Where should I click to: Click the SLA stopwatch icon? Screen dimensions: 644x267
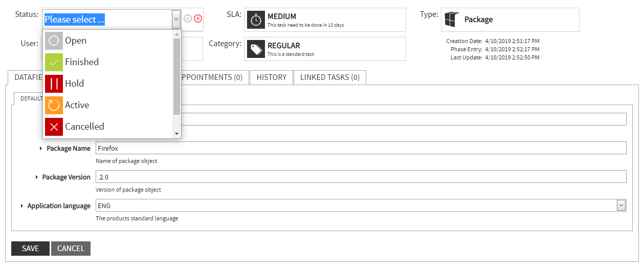256,20
